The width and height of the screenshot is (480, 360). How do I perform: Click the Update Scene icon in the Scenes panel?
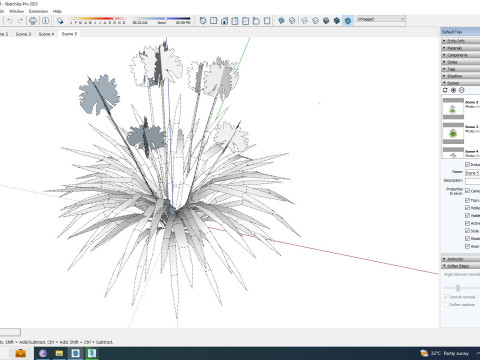[445, 90]
